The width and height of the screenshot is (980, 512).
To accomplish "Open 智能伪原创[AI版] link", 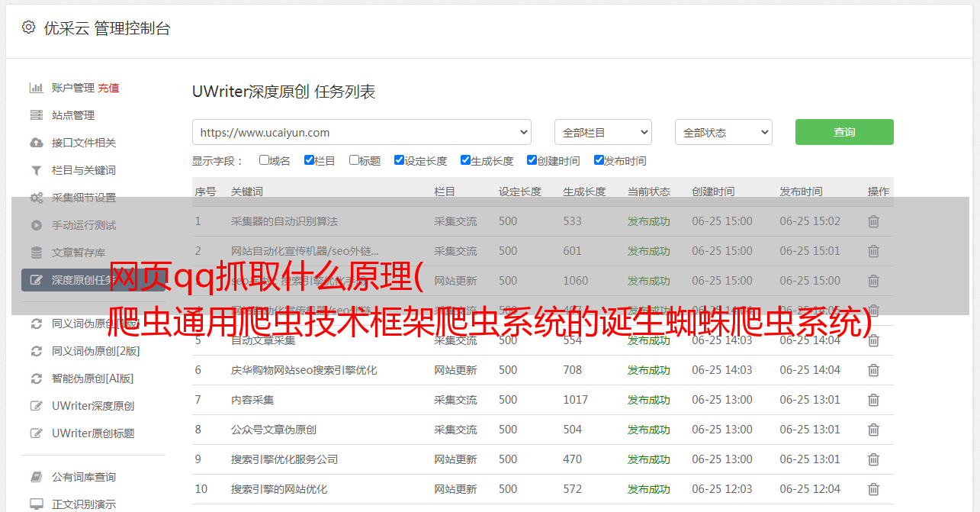I will pos(92,378).
